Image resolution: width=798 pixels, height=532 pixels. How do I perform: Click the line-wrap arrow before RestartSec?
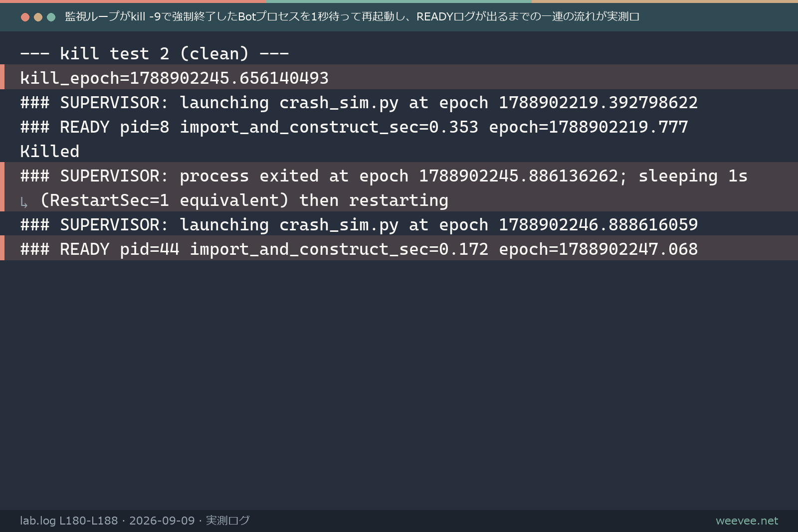24,202
